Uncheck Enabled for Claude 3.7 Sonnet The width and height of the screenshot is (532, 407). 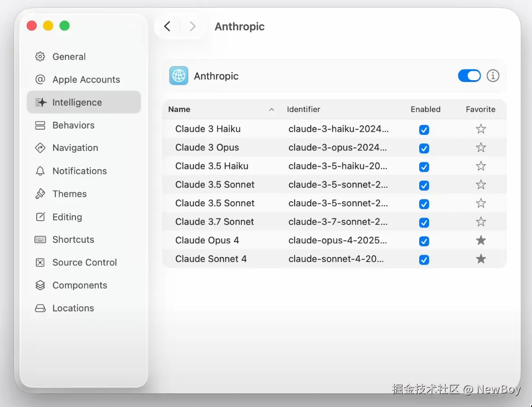424,223
